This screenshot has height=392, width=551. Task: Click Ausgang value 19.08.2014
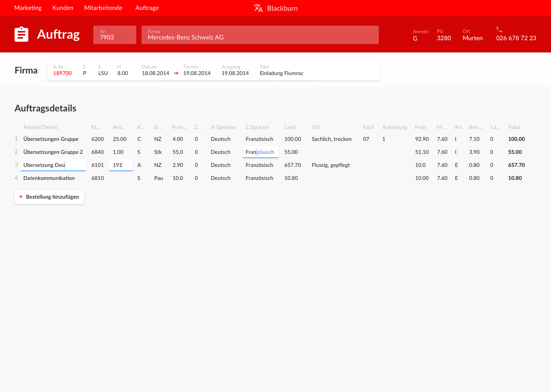click(x=235, y=73)
